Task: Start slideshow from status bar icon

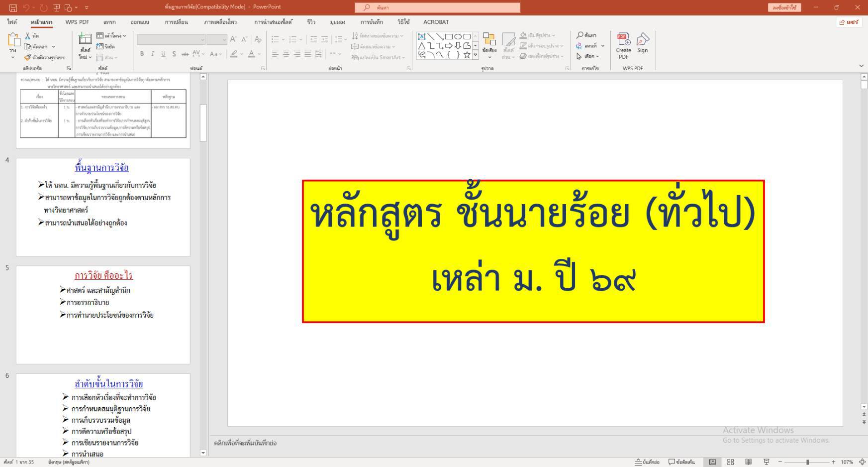Action: pyautogui.click(x=766, y=462)
